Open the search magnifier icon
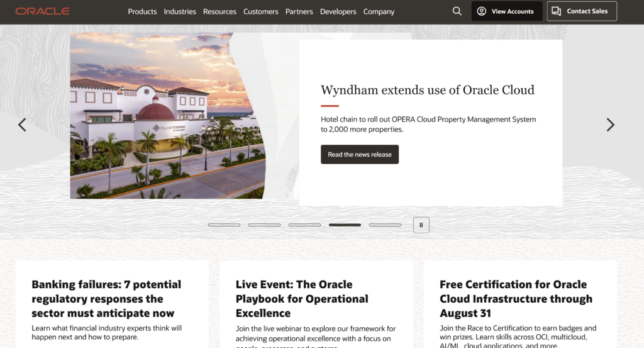The width and height of the screenshot is (644, 348). pyautogui.click(x=457, y=11)
